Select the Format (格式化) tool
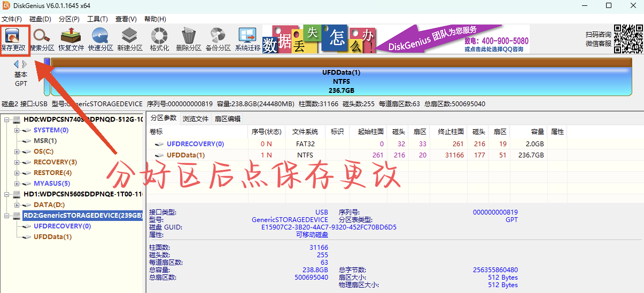Screen dimensions: 644x293 coord(159,40)
